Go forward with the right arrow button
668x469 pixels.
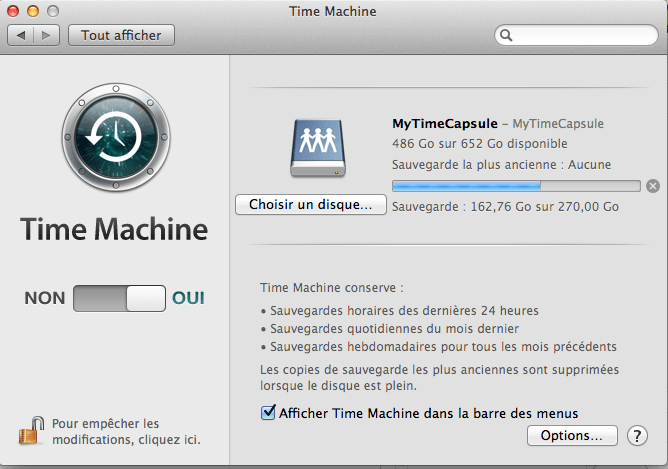tap(46, 35)
